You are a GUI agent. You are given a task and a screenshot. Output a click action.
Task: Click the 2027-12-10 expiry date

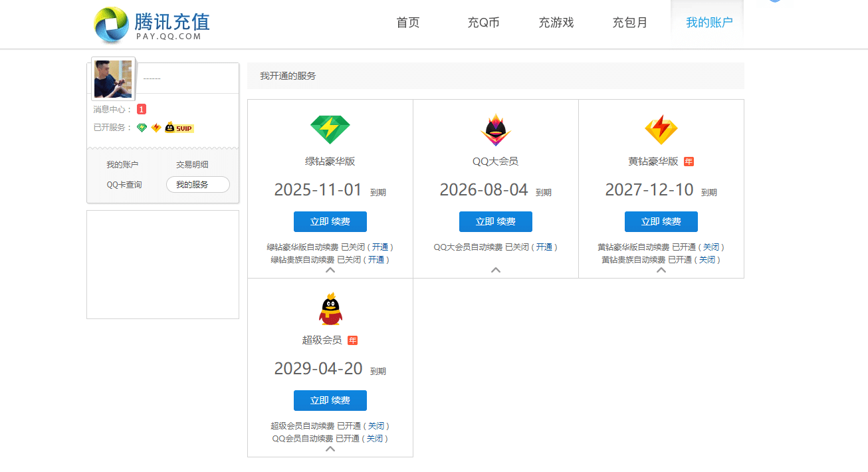(649, 189)
